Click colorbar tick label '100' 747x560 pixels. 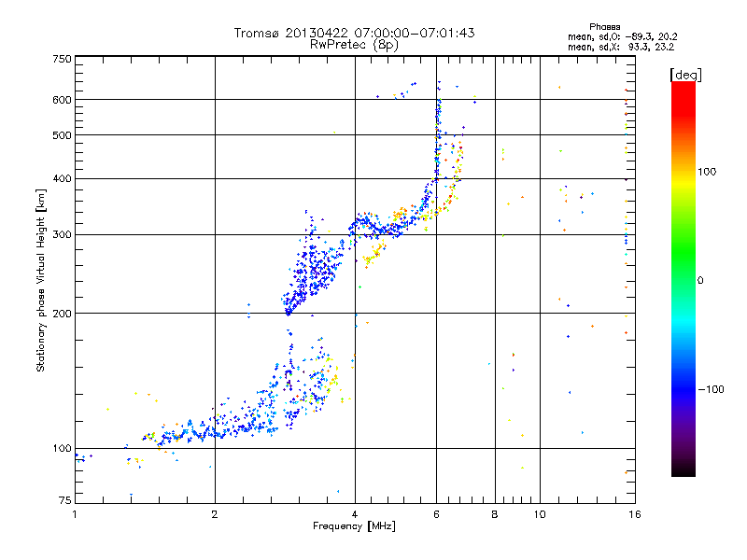pos(707,172)
